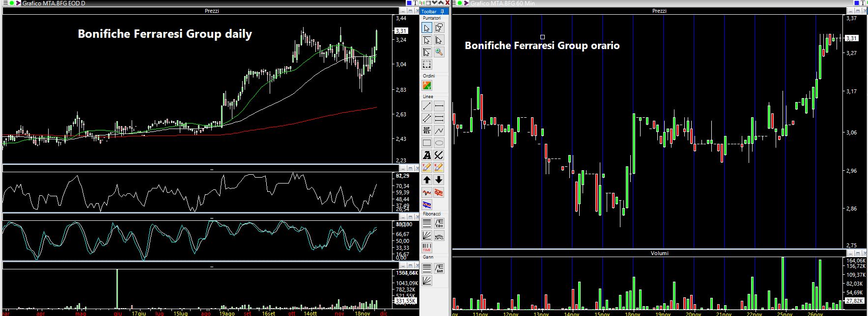Select the FIBO extension tool
868x316 pixels.
click(x=439, y=224)
